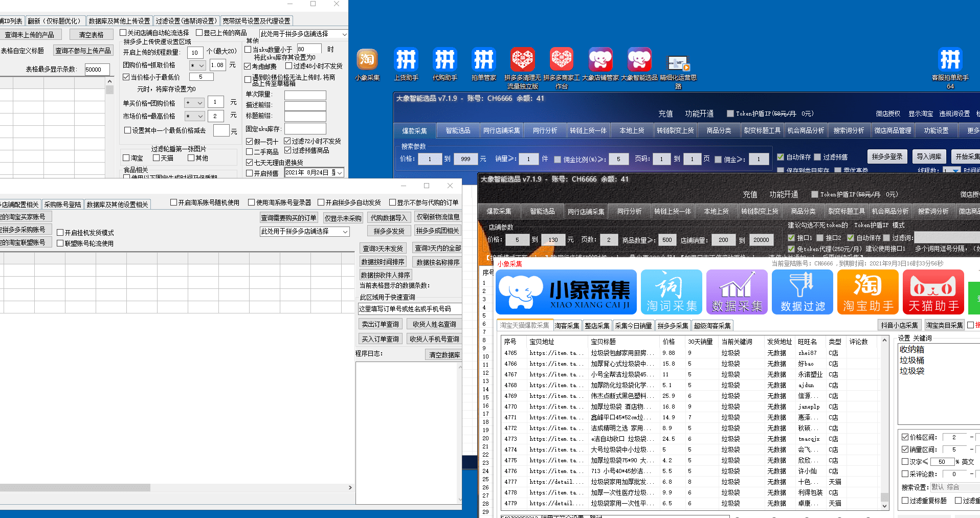Enable 开启挂机发货模式 checkbox

click(x=60, y=233)
